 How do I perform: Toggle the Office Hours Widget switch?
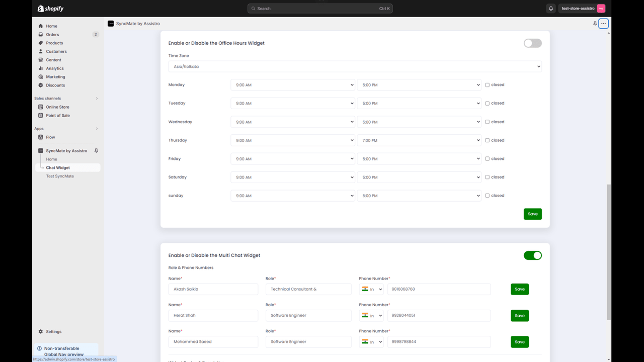pyautogui.click(x=532, y=43)
